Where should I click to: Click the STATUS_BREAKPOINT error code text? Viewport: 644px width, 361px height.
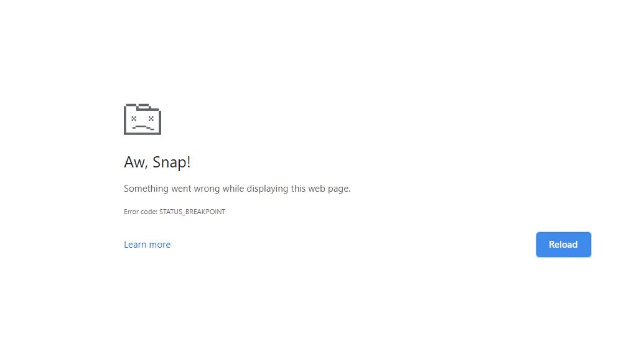[192, 212]
